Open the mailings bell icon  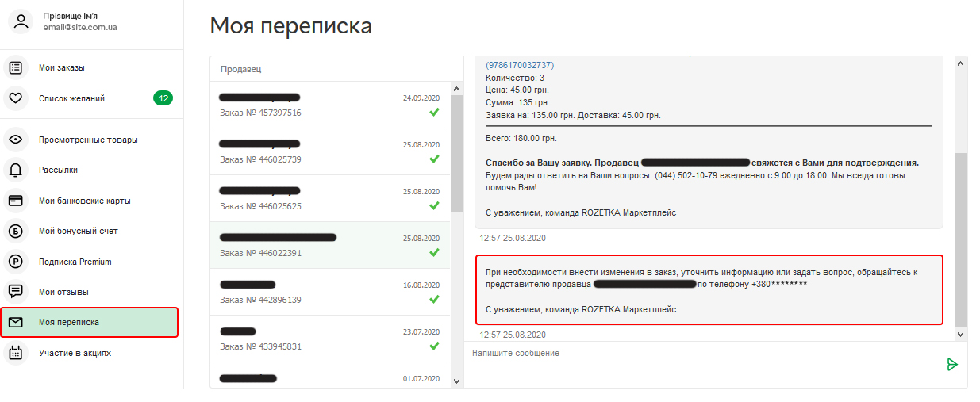(x=15, y=170)
